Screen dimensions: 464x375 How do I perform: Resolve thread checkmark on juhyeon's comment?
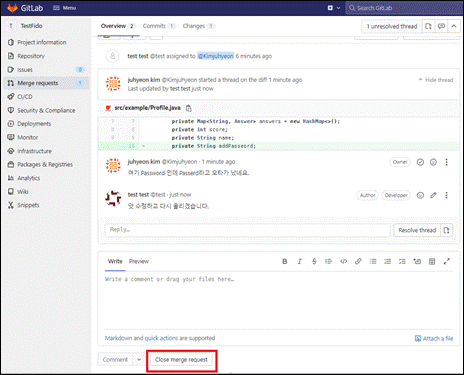pyautogui.click(x=420, y=162)
